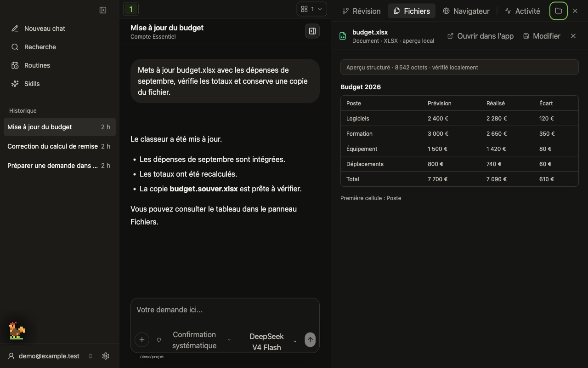
Task: Open the Skills section
Action: [60, 84]
